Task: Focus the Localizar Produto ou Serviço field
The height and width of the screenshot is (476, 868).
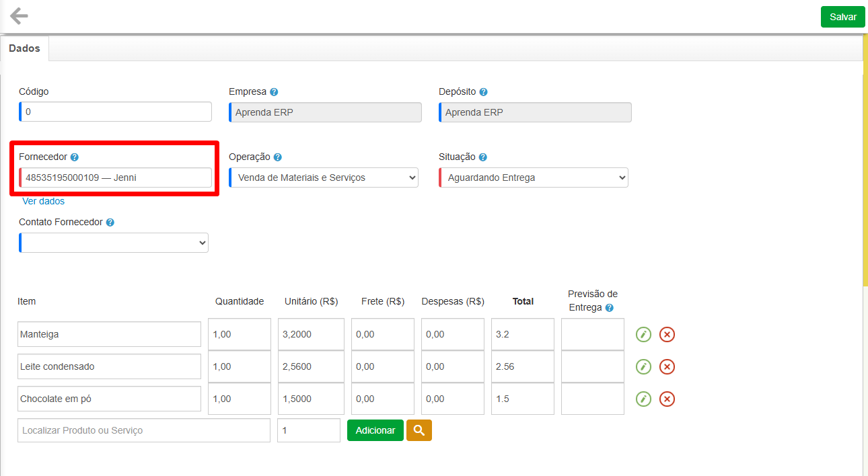Action: tap(144, 430)
